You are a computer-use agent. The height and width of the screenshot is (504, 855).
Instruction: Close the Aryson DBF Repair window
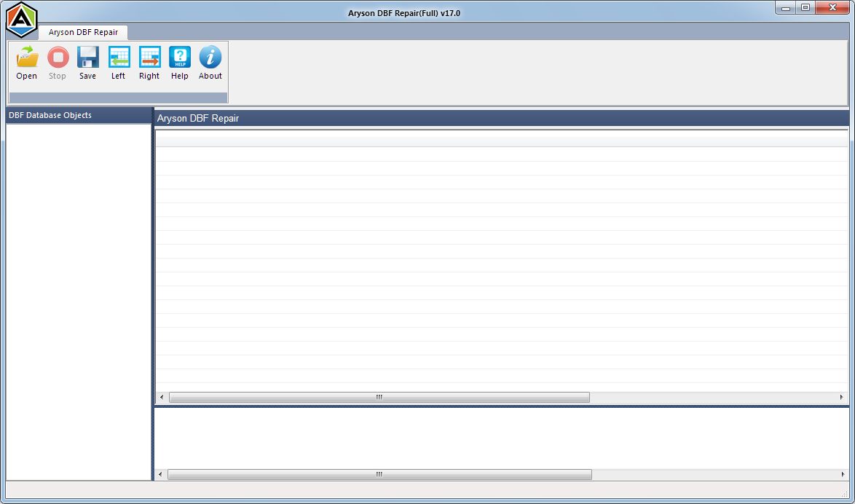[832, 7]
